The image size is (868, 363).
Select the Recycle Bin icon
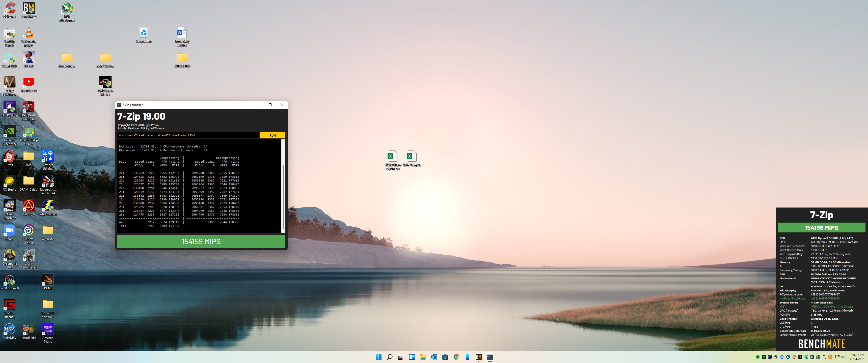coord(144,35)
